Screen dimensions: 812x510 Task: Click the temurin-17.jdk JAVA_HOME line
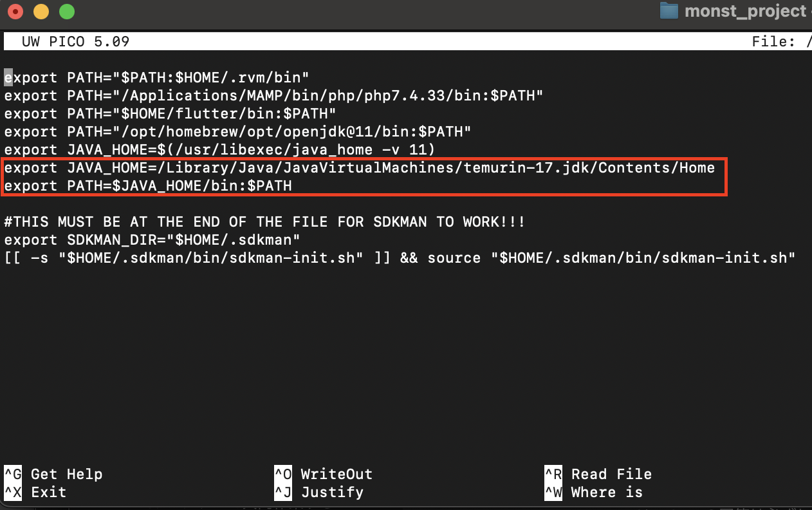point(360,167)
